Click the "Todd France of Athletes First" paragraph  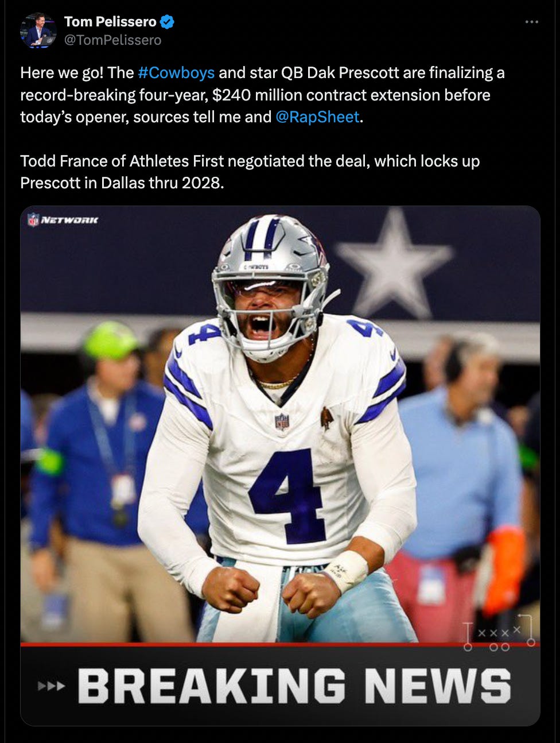click(250, 172)
